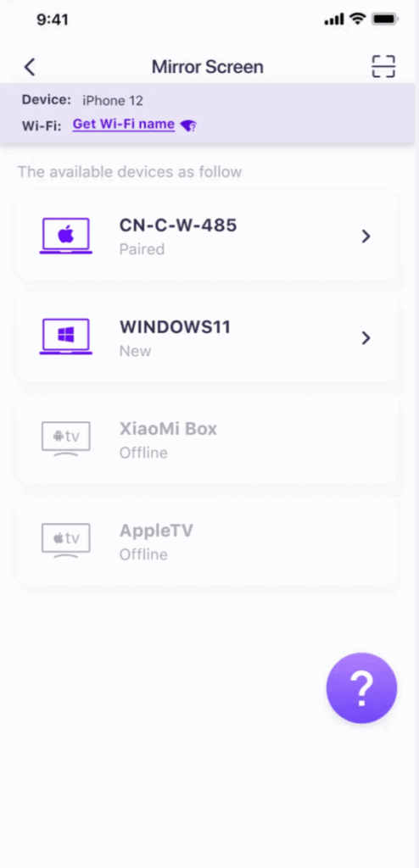Click the Get Wi-Fi name link

[x=124, y=124]
